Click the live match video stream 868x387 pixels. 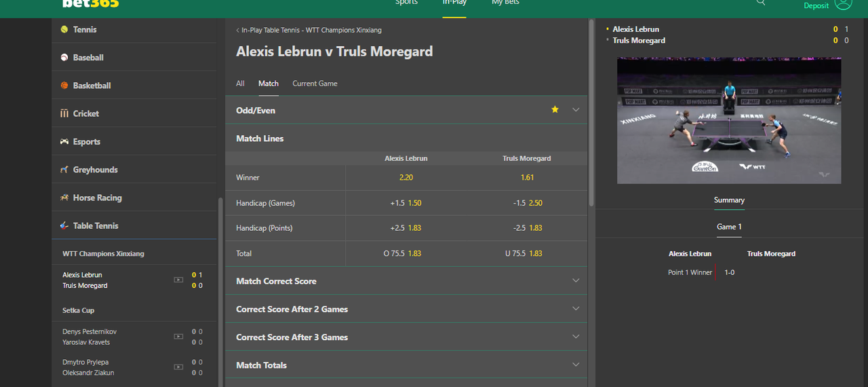[729, 120]
